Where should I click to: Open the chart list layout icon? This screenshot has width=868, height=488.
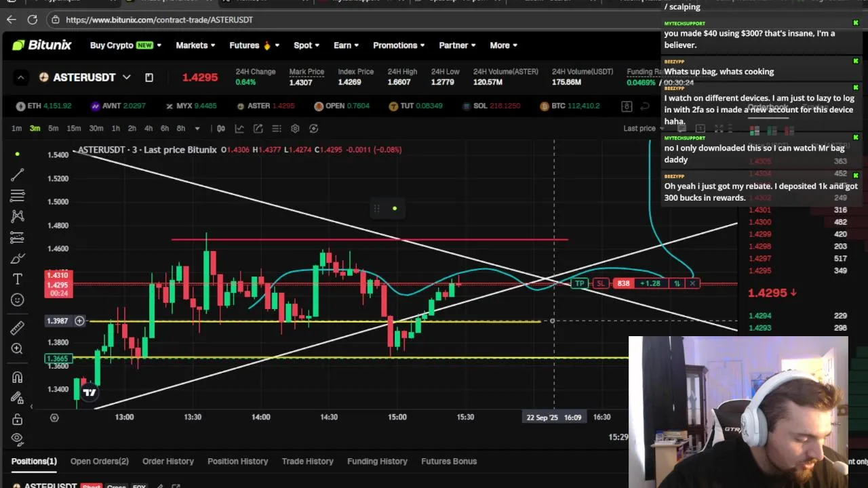[x=277, y=128]
